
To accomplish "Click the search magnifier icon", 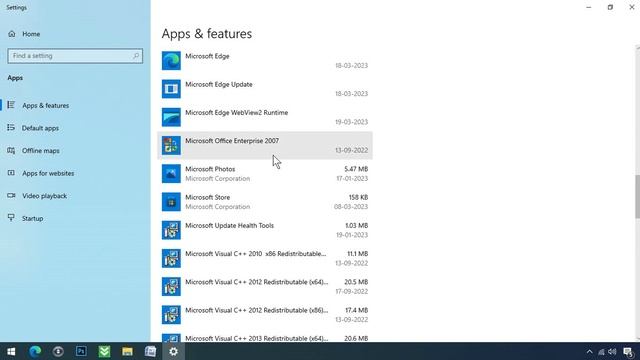I will click(136, 56).
